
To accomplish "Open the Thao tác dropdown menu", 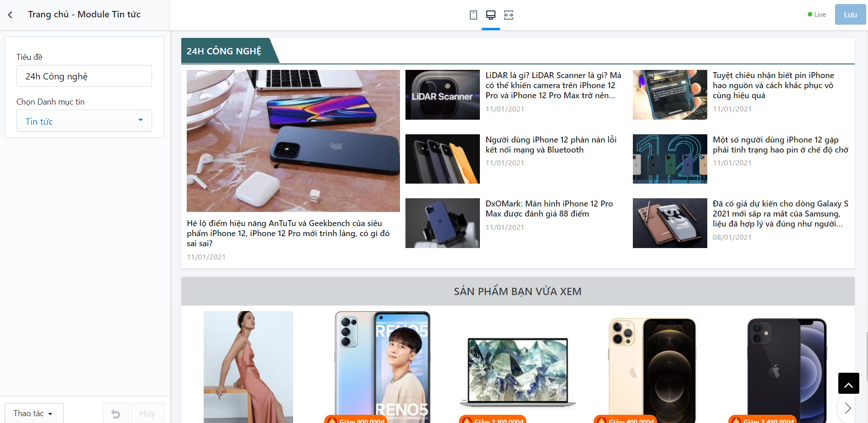I will 34,413.
